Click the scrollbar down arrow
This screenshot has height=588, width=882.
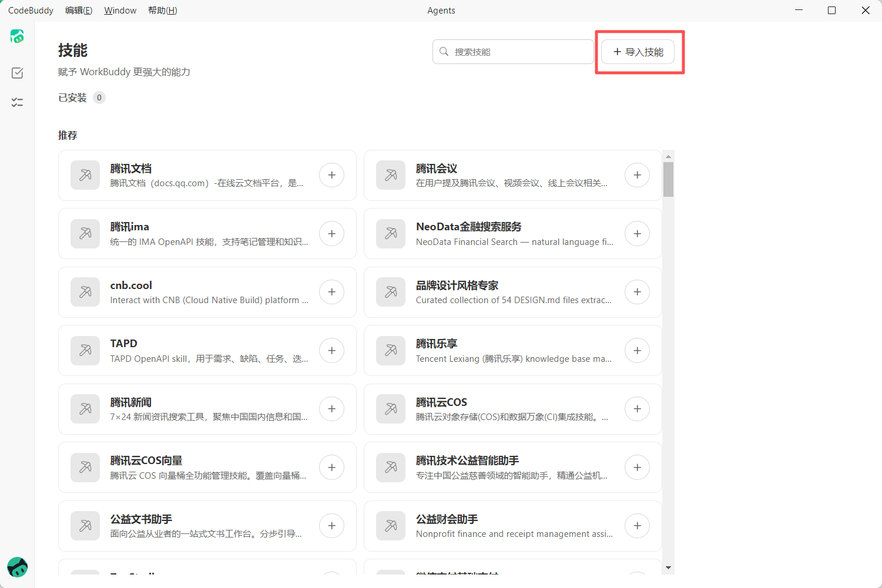[668, 568]
